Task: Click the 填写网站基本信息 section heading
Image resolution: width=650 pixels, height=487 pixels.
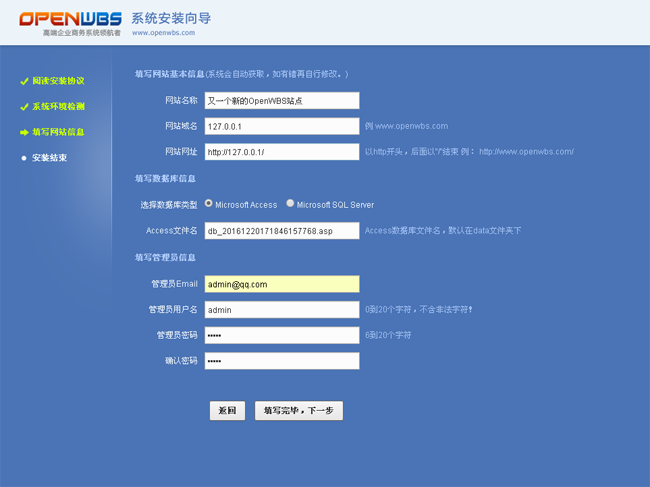Action: [x=170, y=74]
